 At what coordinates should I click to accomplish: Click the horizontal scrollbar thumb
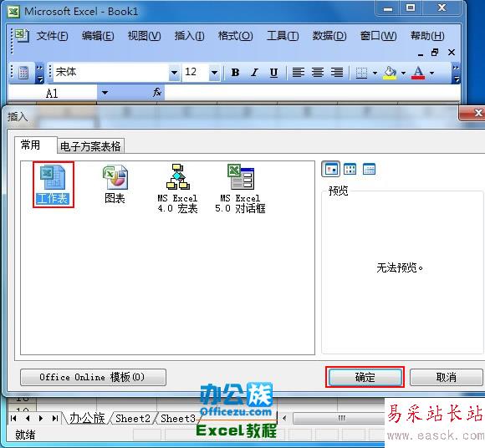point(339,418)
